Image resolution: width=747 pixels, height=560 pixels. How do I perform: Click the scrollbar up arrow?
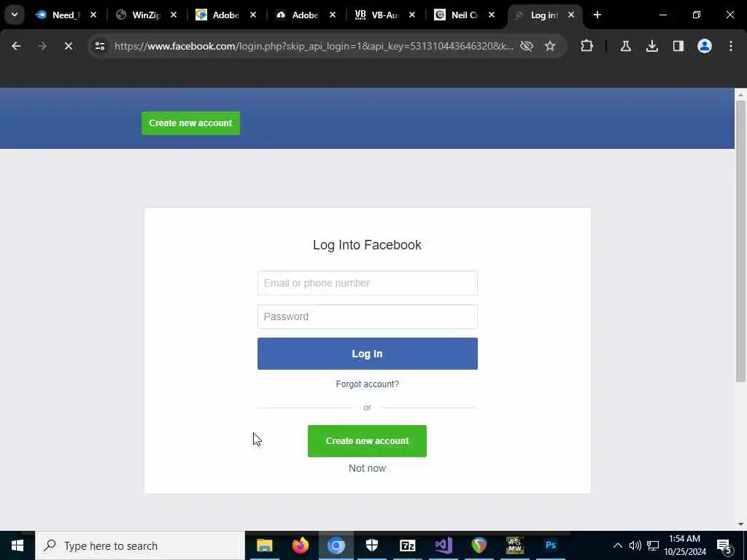(740, 96)
